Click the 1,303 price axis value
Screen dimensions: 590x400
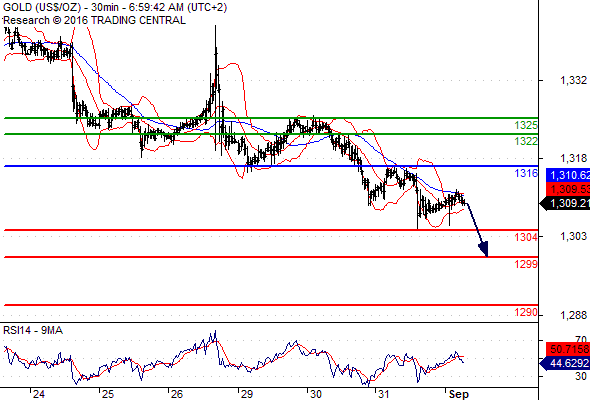pos(573,236)
